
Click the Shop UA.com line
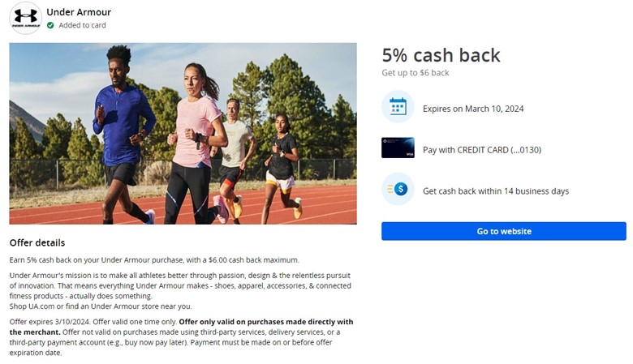[101, 306]
